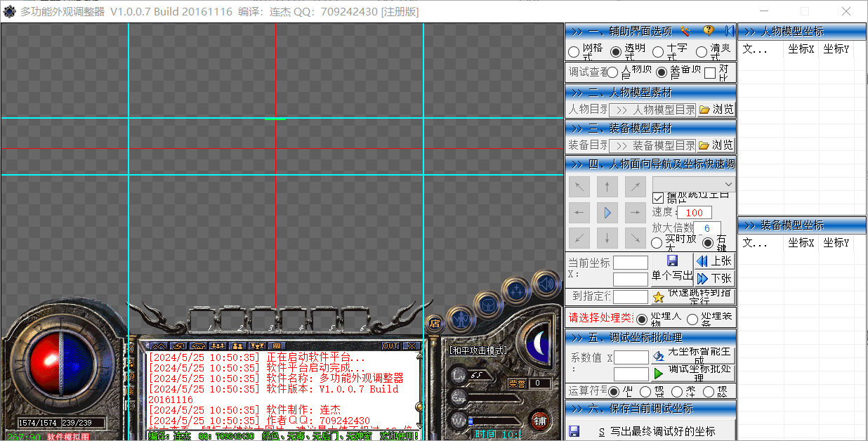The width and height of the screenshot is (868, 441).
Task: Click second chat toolbar icon
Action: point(178,345)
